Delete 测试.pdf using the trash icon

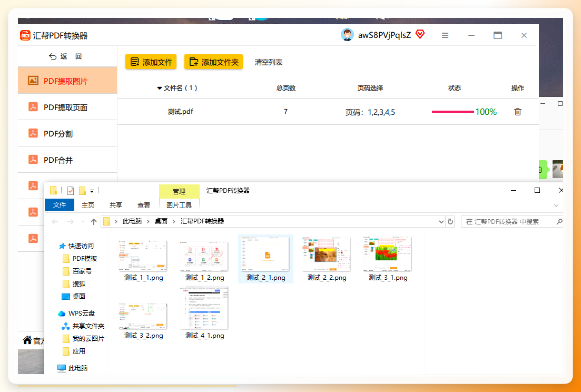pyautogui.click(x=518, y=112)
